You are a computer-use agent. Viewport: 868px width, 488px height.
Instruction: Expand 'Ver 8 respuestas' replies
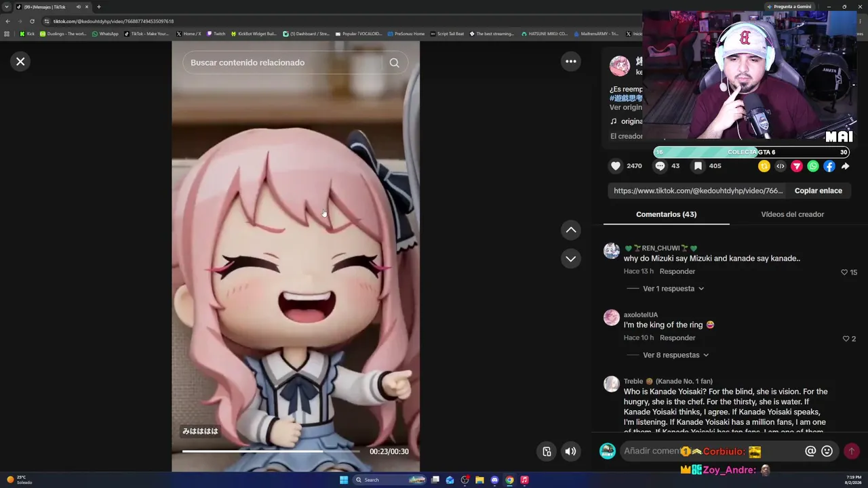[675, 355]
